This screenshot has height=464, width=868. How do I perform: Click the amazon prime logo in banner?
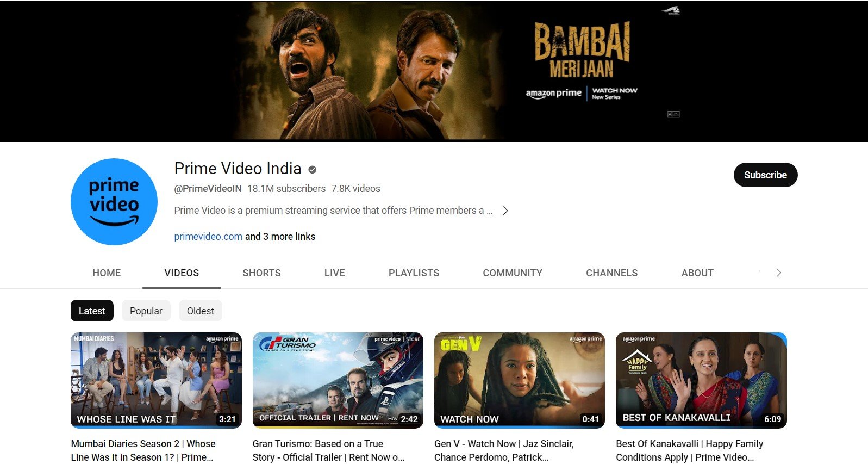553,93
